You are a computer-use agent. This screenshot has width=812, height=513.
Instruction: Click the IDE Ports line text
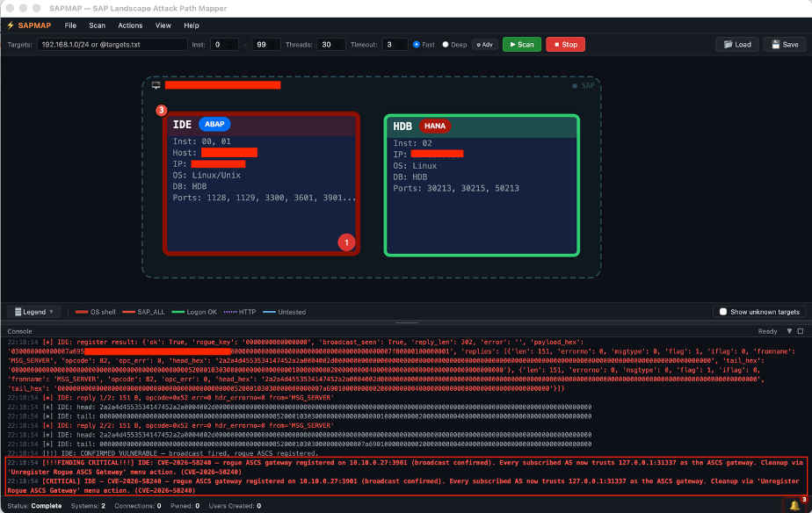click(x=265, y=198)
